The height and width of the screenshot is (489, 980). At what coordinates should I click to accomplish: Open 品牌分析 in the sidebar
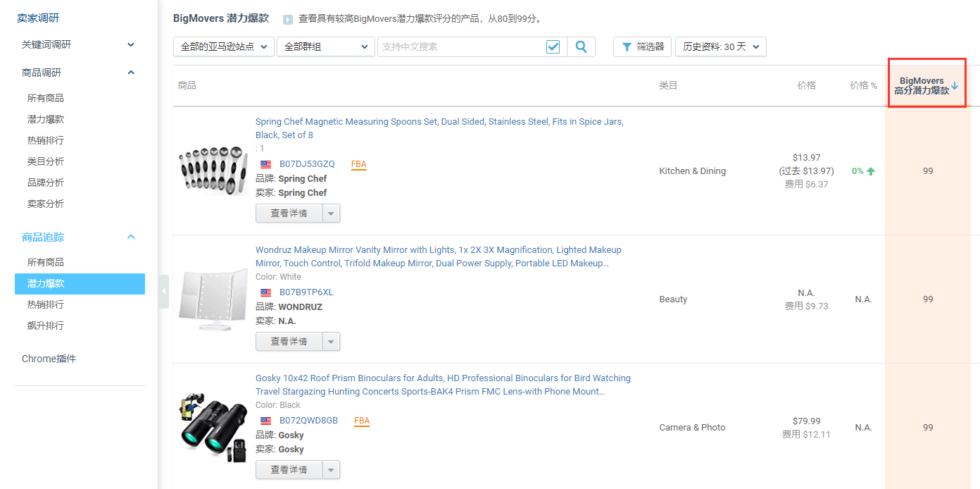point(46,182)
